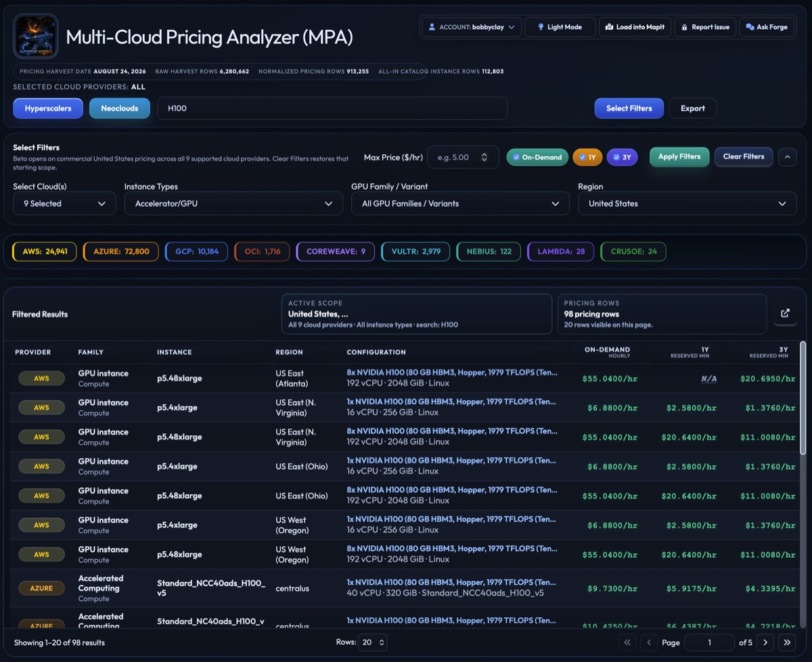This screenshot has width=812, height=662.
Task: Jump to last results page
Action: coord(787,642)
